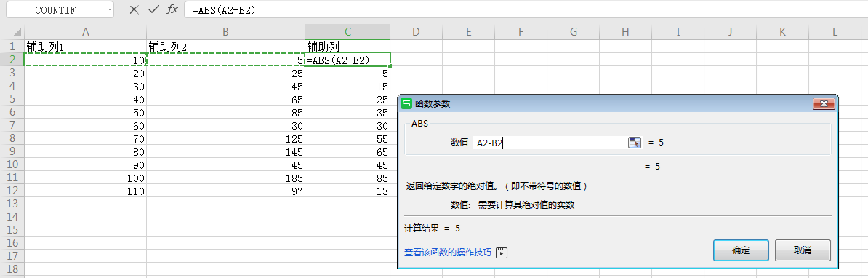This screenshot has height=278, width=868.
Task: Click cell A3 with value 20
Action: click(x=85, y=73)
